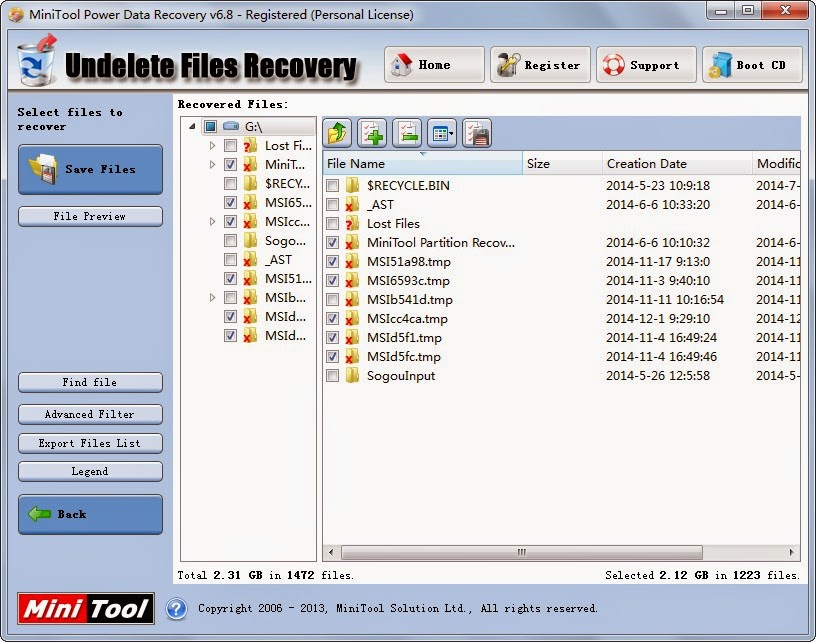This screenshot has height=642, width=816.
Task: Check the $RECYCLE.BIN file checkbox
Action: 333,185
